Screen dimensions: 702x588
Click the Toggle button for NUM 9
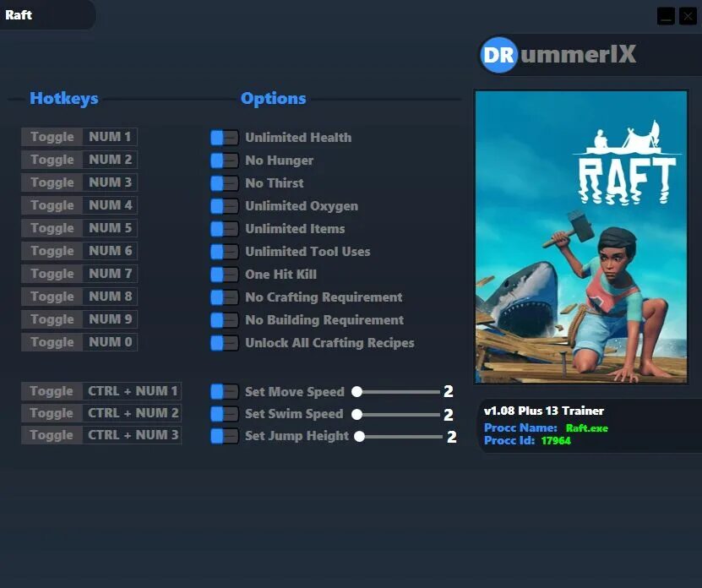[52, 319]
